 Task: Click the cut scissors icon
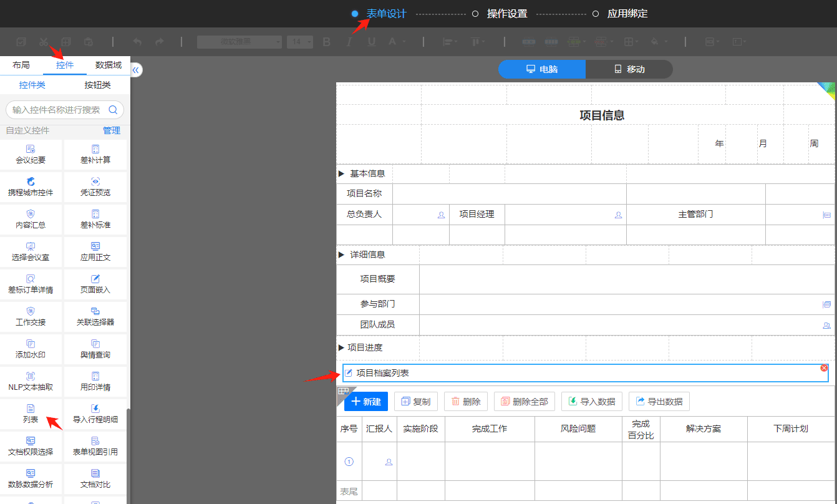coord(43,42)
